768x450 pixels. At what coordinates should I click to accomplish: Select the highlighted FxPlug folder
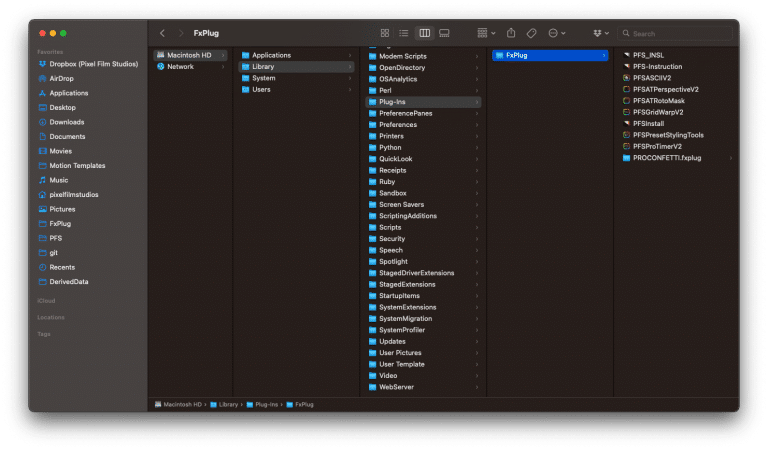(x=550, y=55)
